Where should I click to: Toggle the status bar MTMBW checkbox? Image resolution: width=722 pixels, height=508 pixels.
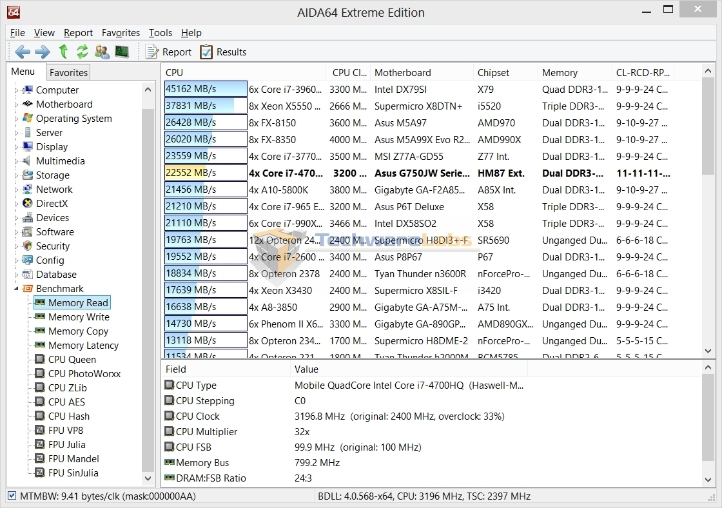click(x=12, y=496)
